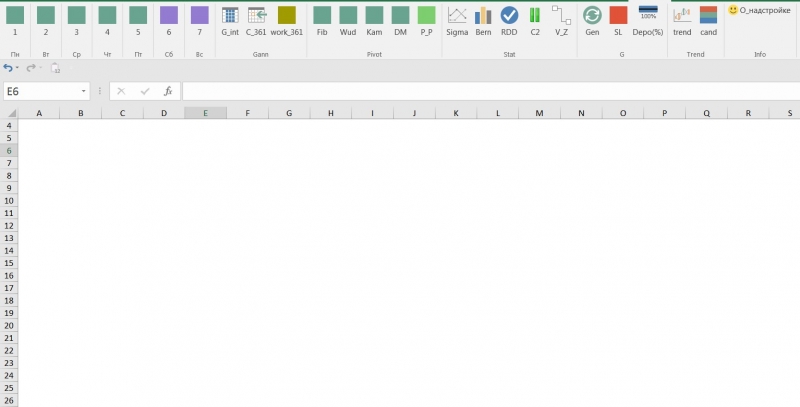Select column E header

tap(206, 113)
